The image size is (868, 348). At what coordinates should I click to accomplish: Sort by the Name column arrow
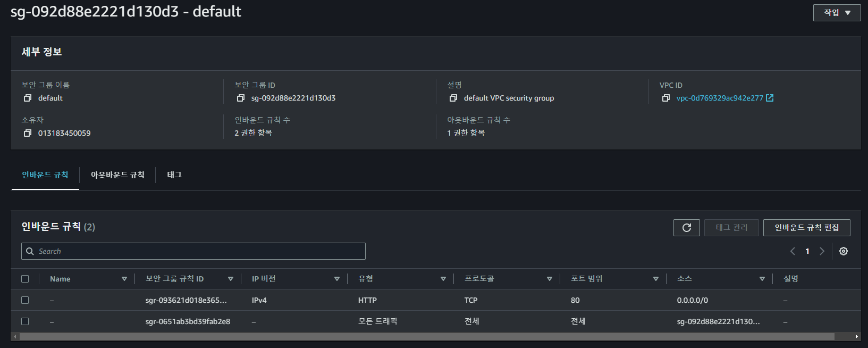[124, 279]
